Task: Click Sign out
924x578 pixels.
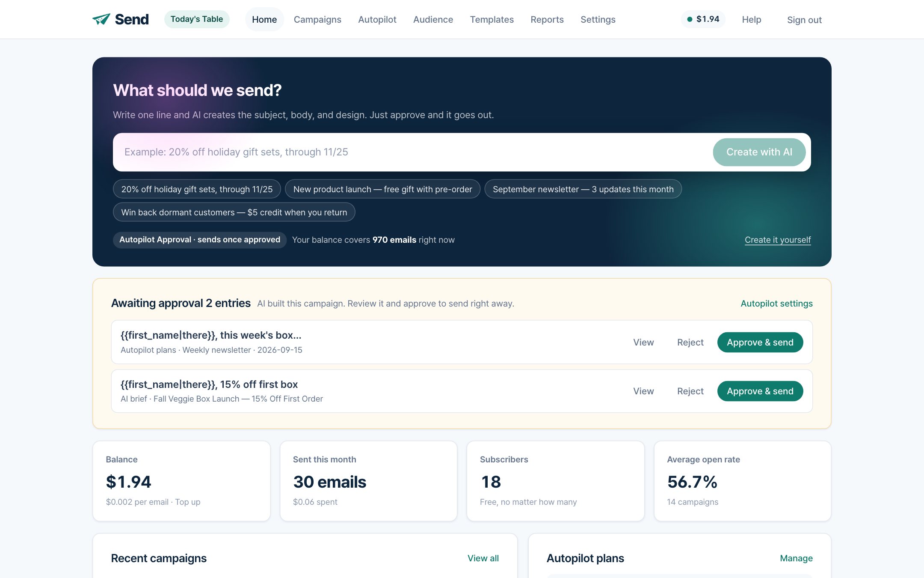Action: (804, 20)
